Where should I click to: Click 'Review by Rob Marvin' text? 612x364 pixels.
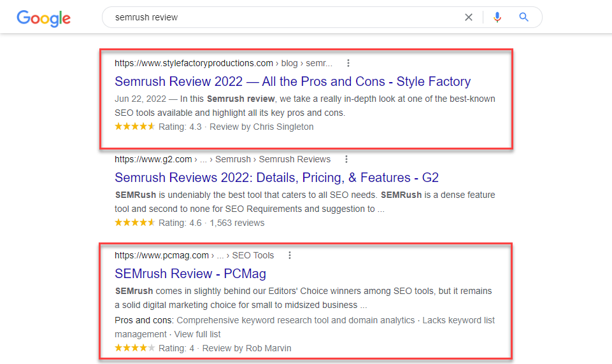(x=246, y=348)
